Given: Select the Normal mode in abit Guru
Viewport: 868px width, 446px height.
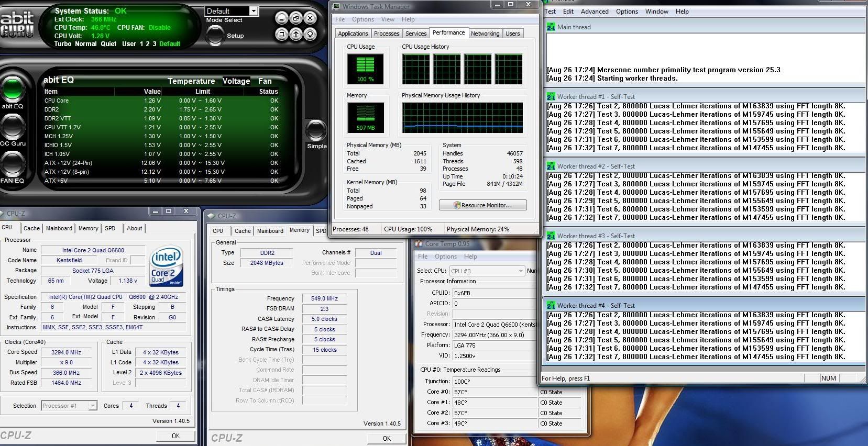Looking at the screenshot, I should coord(86,44).
